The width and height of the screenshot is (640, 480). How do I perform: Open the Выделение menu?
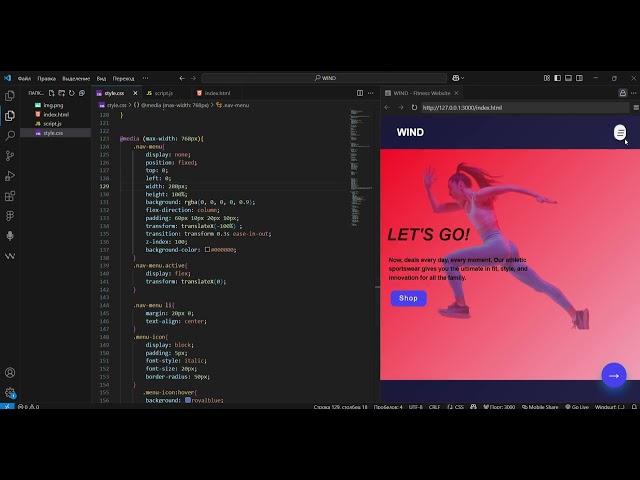click(x=76, y=78)
